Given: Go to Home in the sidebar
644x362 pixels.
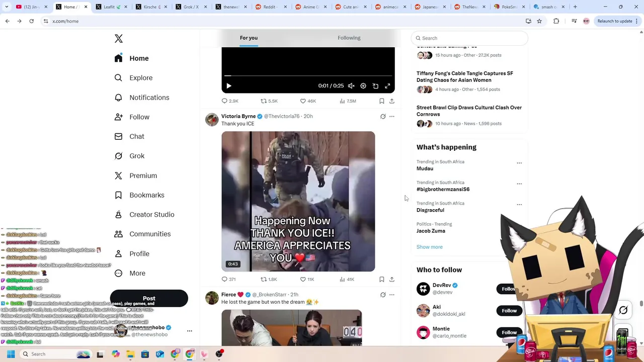Looking at the screenshot, I should coord(132,58).
